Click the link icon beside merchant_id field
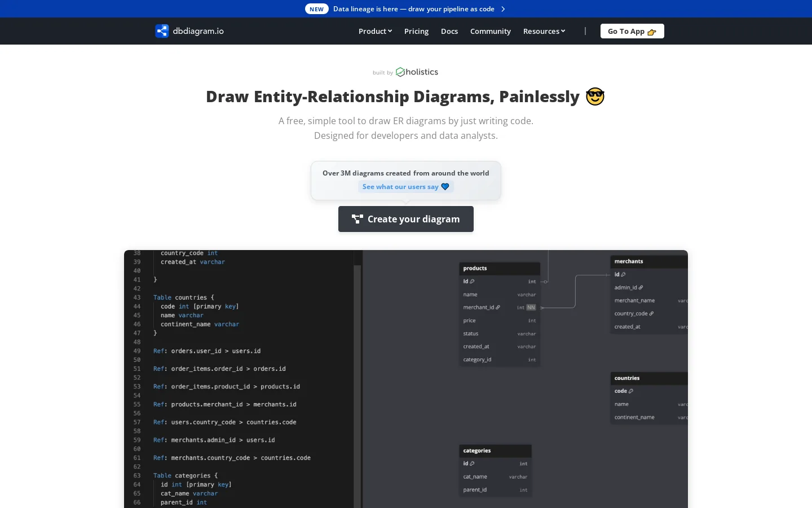The image size is (812, 508). (497, 308)
